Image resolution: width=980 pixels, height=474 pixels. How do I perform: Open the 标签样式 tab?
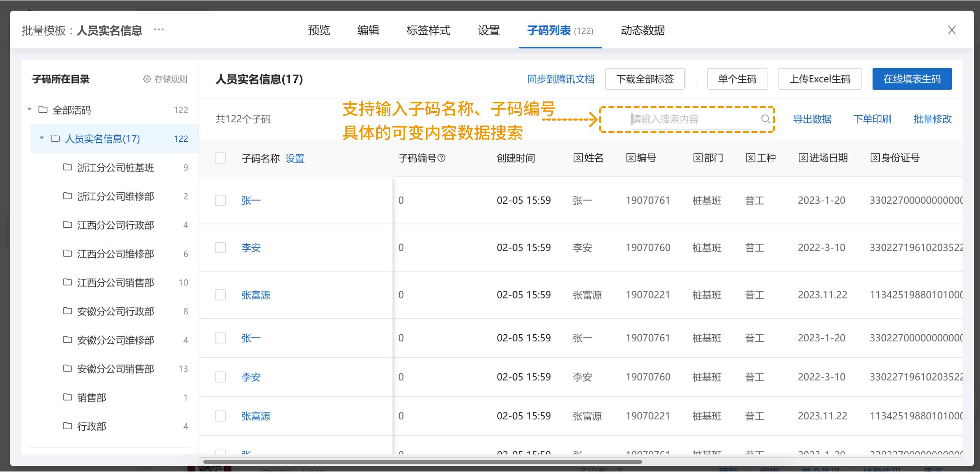428,30
